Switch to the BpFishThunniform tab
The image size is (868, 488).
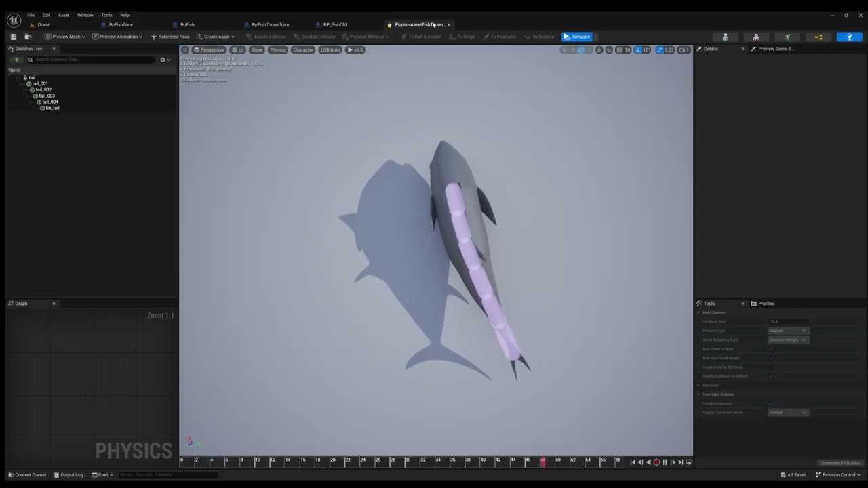(270, 25)
